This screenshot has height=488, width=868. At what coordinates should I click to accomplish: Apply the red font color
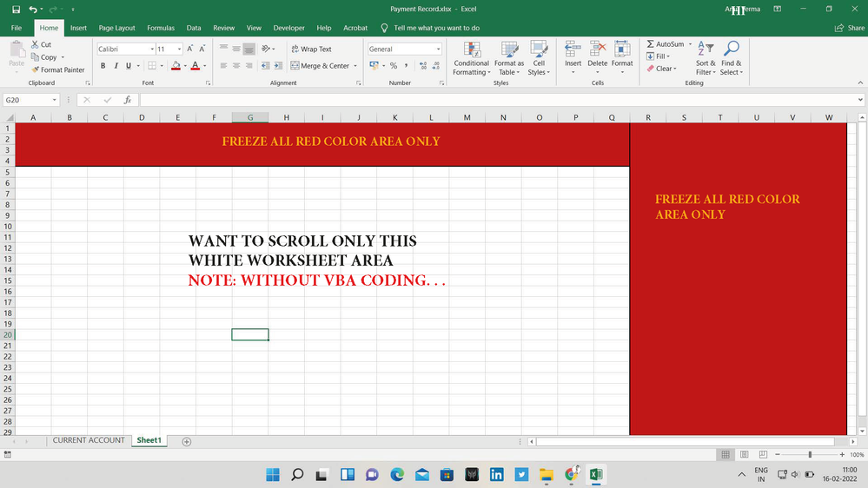click(195, 65)
